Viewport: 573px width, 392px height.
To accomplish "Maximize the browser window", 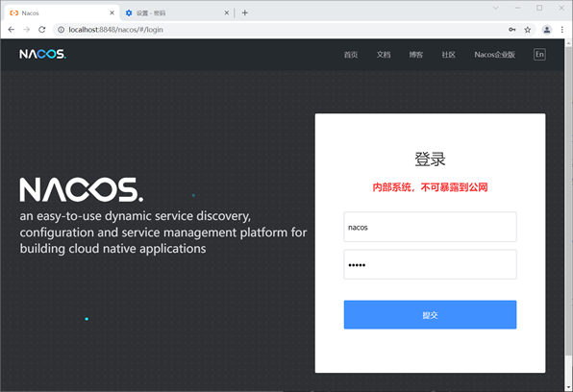I will [539, 8].
